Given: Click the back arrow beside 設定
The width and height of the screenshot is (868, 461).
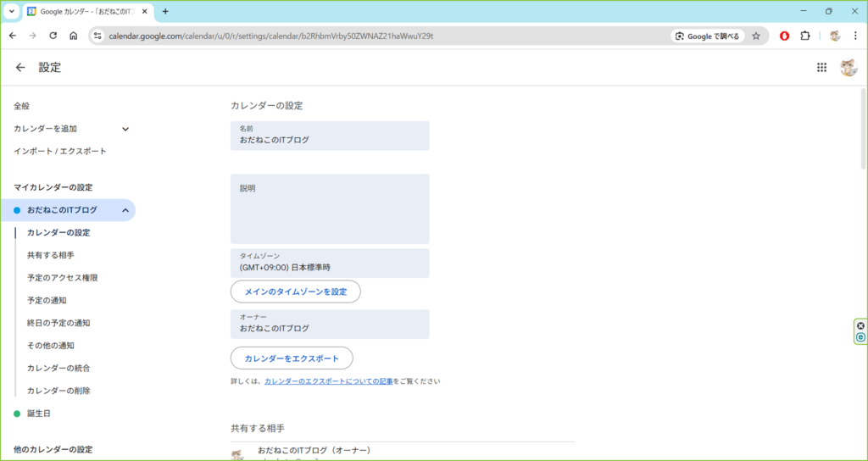Looking at the screenshot, I should 20,68.
